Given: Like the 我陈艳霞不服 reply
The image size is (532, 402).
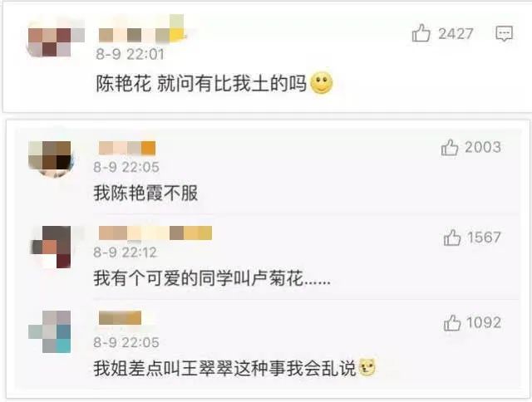Looking at the screenshot, I should pyautogui.click(x=450, y=148).
